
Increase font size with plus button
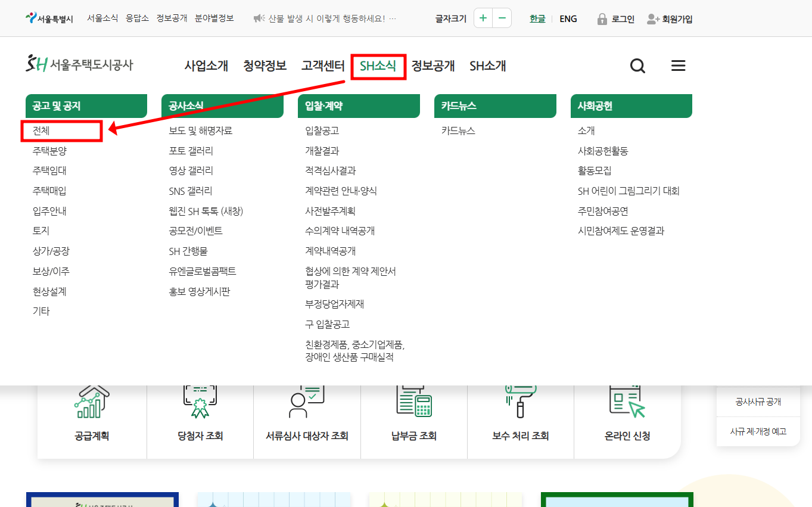pos(483,18)
